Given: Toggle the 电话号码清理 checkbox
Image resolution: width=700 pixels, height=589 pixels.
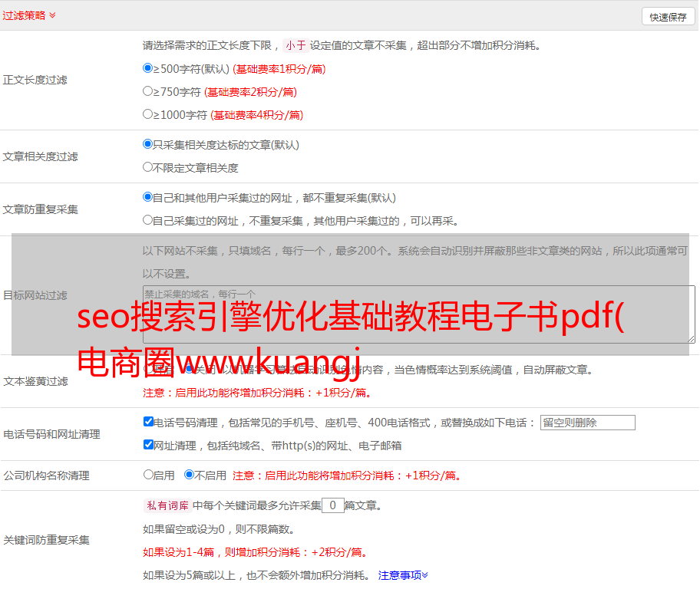Looking at the screenshot, I should click(x=148, y=422).
